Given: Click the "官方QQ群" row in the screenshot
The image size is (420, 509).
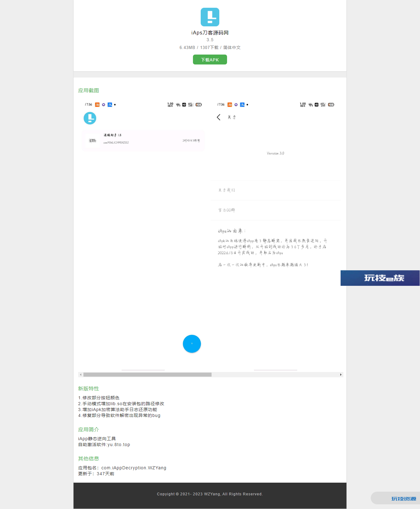Looking at the screenshot, I should [x=276, y=210].
